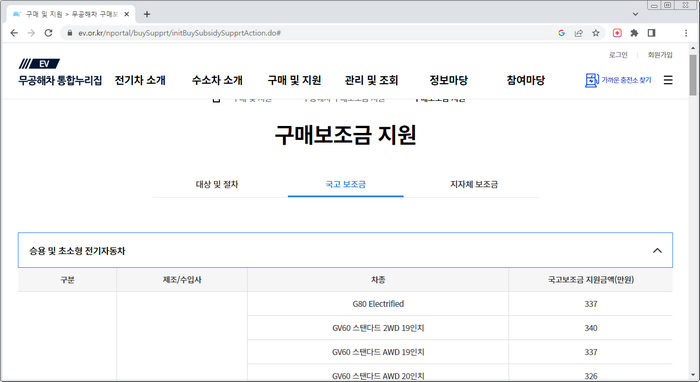Image resolution: width=700 pixels, height=382 pixels.
Task: Switch to the 대상 및 절차 tab
Action: (217, 184)
